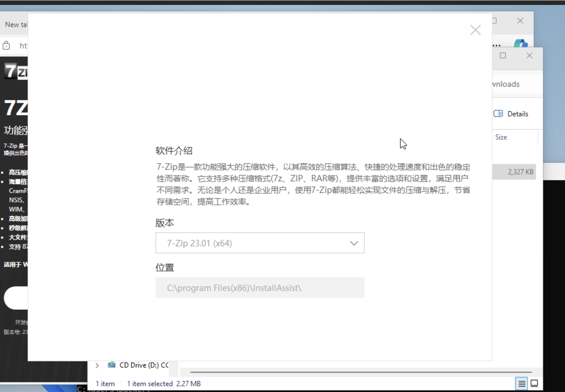This screenshot has width=565, height=392.
Task: Click the 7-Zip logo on webpage
Action: [16, 71]
